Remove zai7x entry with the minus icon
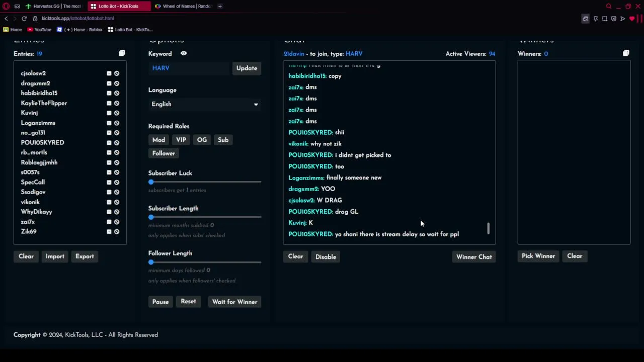 coord(109,222)
